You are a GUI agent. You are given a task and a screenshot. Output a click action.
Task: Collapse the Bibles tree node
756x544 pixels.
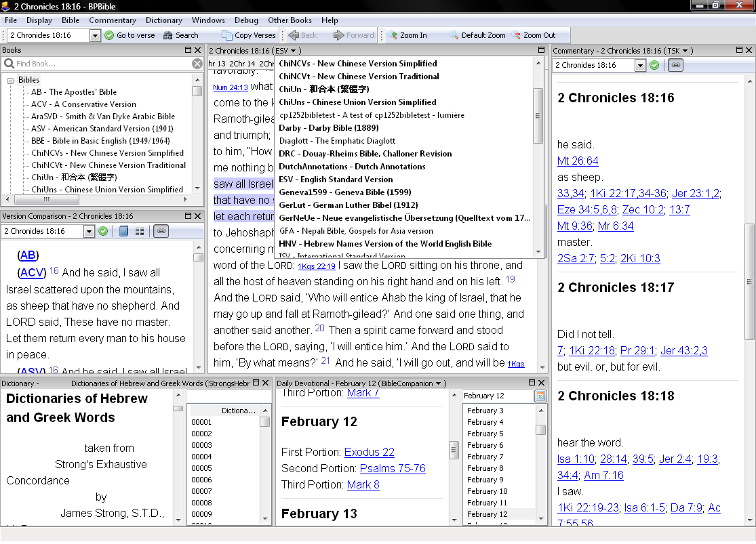(x=11, y=81)
